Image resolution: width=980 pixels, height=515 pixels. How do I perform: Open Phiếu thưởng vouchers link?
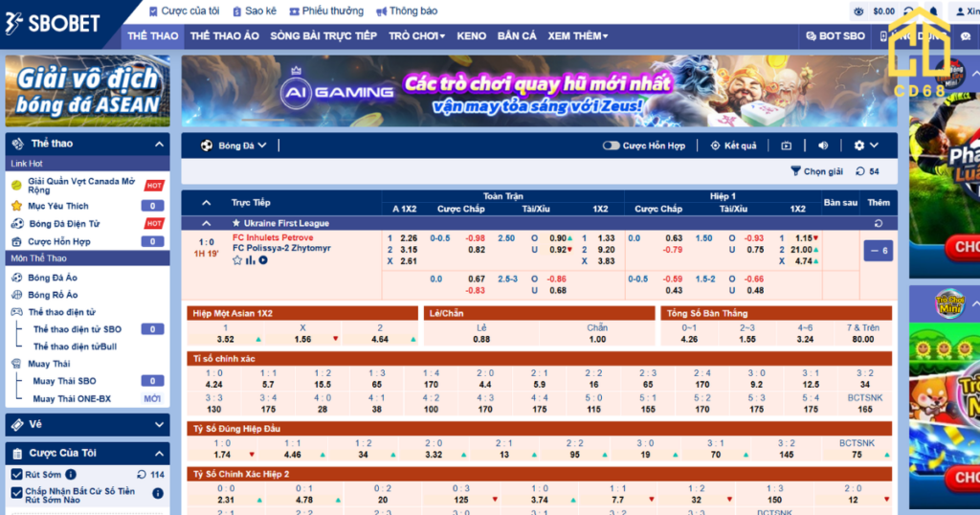coord(326,11)
